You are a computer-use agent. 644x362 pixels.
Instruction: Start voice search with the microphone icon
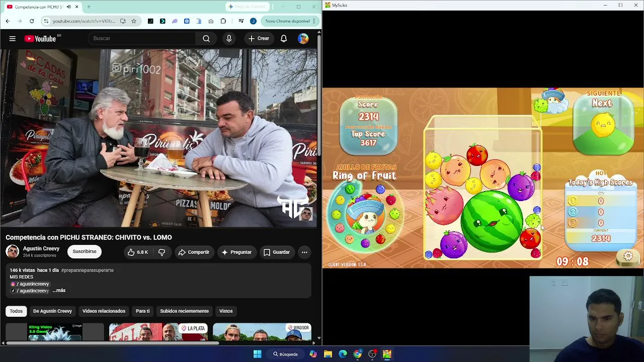229,38
